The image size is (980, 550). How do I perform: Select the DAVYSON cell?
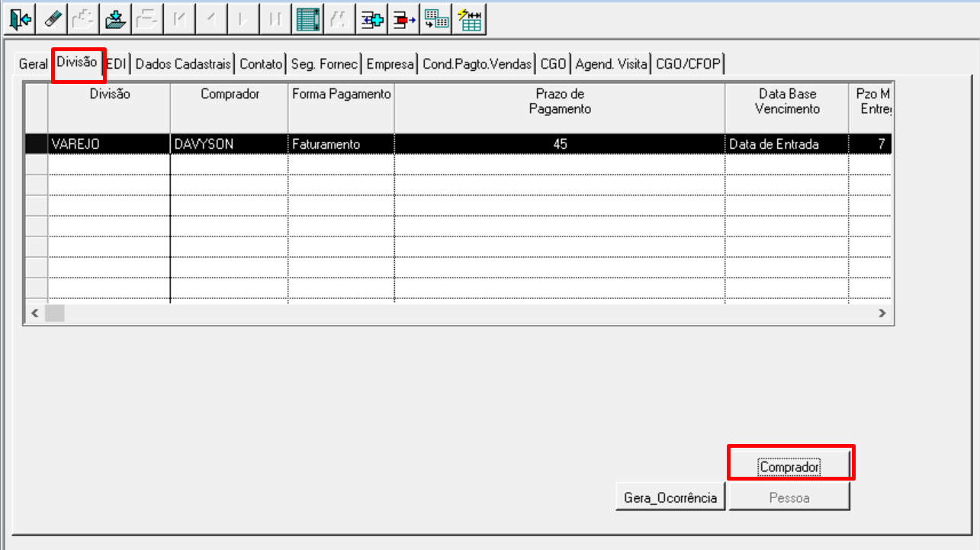(230, 143)
